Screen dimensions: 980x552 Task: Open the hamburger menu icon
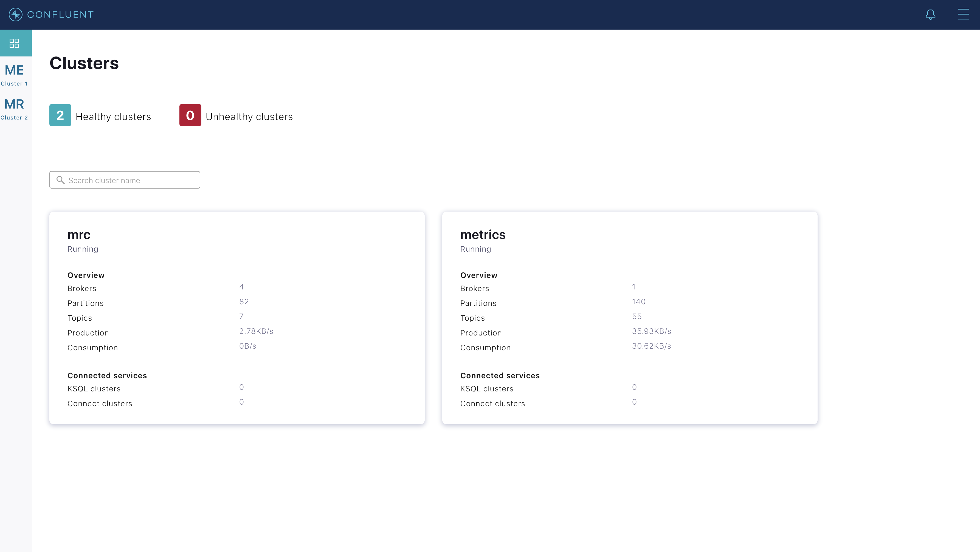[963, 14]
